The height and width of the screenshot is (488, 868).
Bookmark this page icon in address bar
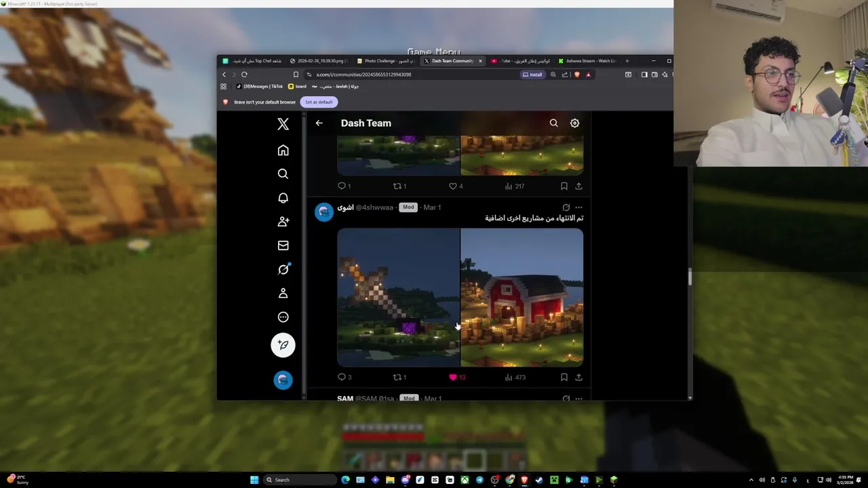[296, 75]
